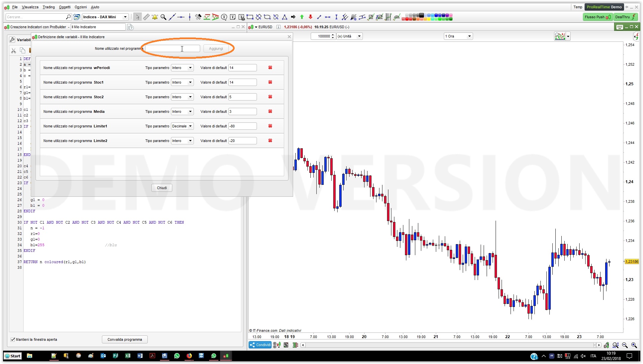Open the 1 Ora timeframe dropdown

coord(458,36)
